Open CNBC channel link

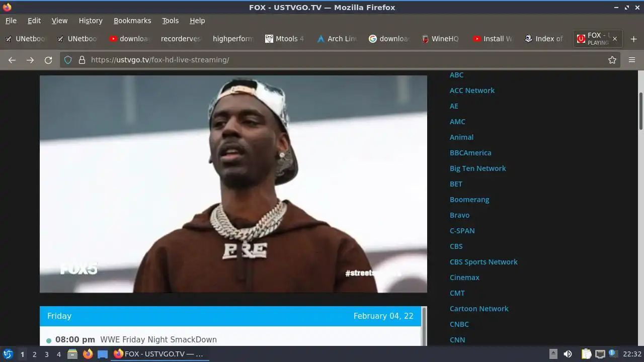tap(459, 324)
